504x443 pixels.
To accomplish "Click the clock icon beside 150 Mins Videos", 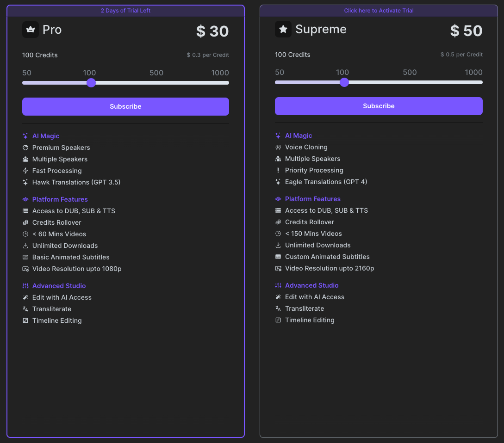I will [279, 234].
